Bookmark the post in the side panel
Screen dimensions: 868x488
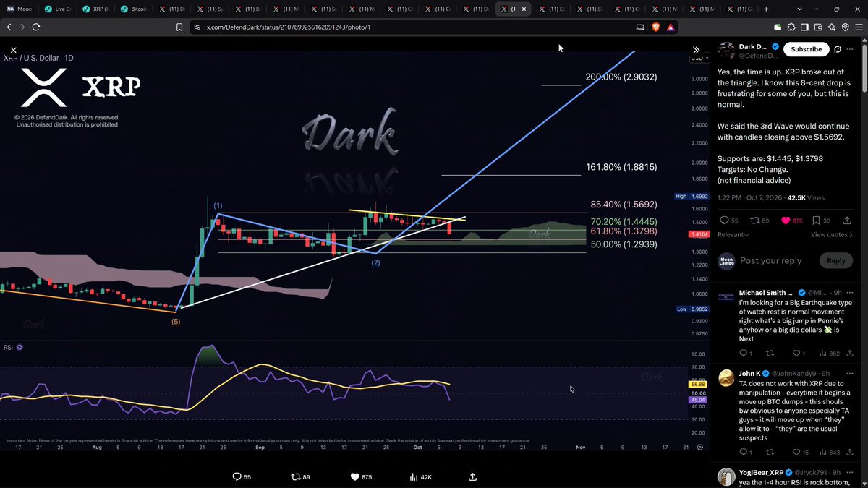tap(817, 221)
